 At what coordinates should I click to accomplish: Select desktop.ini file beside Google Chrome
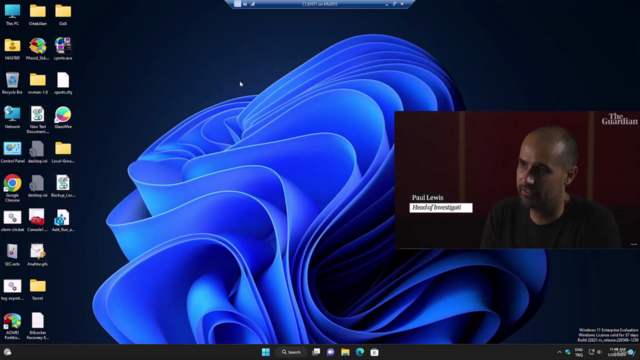(38, 186)
